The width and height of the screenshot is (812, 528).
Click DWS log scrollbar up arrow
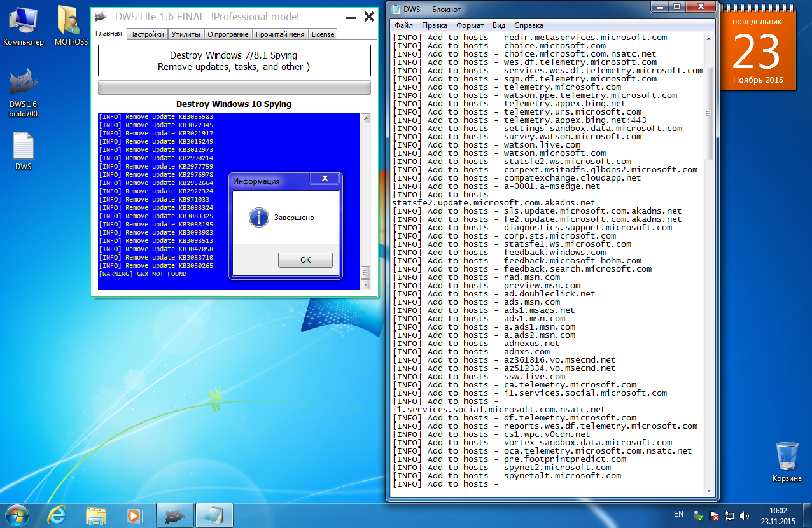[x=365, y=118]
